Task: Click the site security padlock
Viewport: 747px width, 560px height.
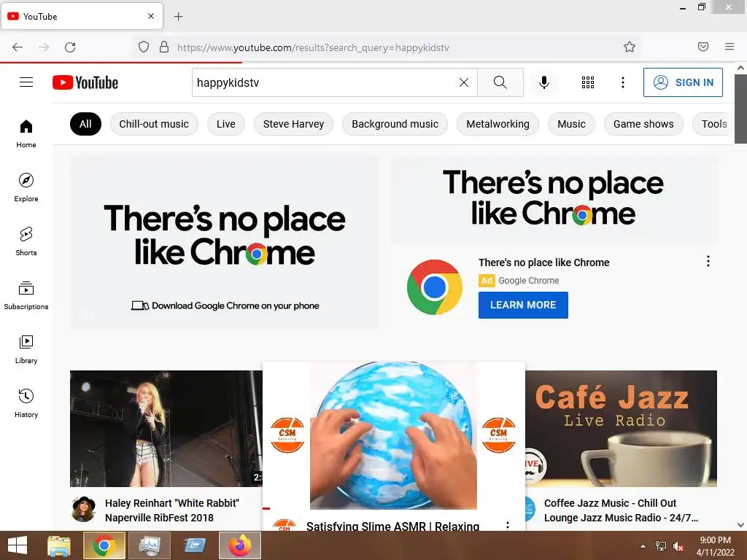Action: click(x=164, y=47)
